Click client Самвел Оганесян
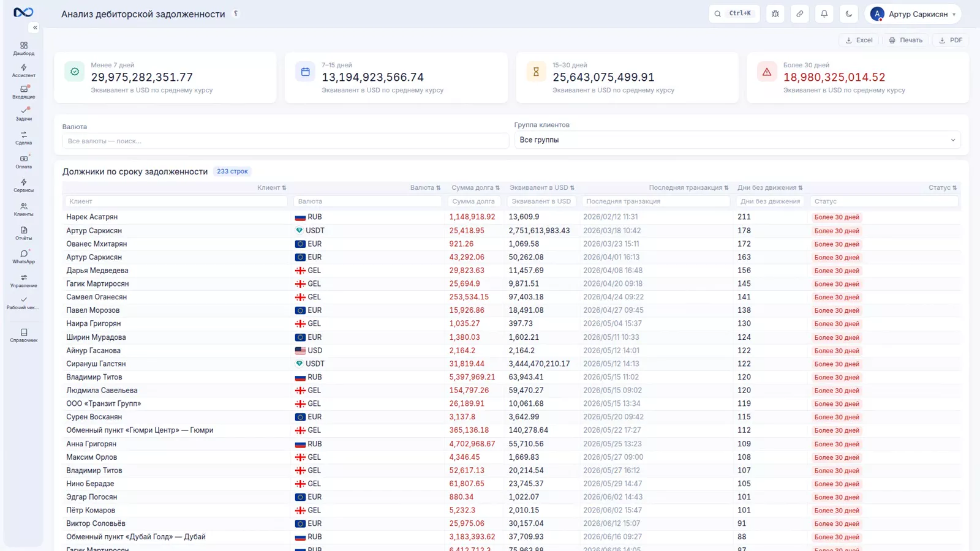980x551 pixels. pos(97,297)
